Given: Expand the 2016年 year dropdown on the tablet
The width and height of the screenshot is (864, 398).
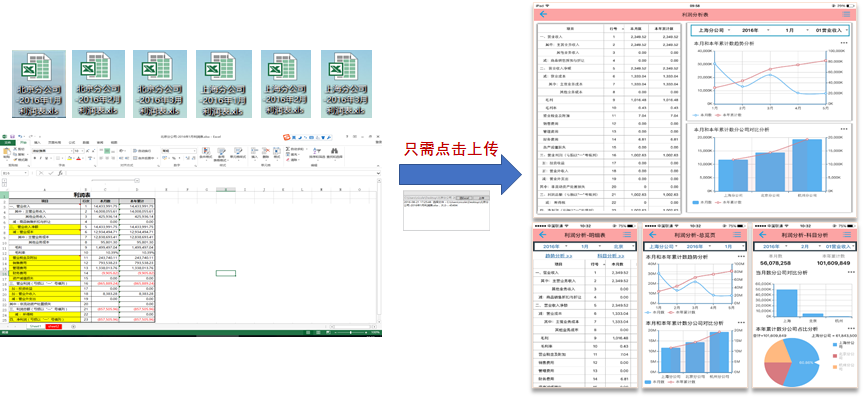Looking at the screenshot, I should point(755,30).
